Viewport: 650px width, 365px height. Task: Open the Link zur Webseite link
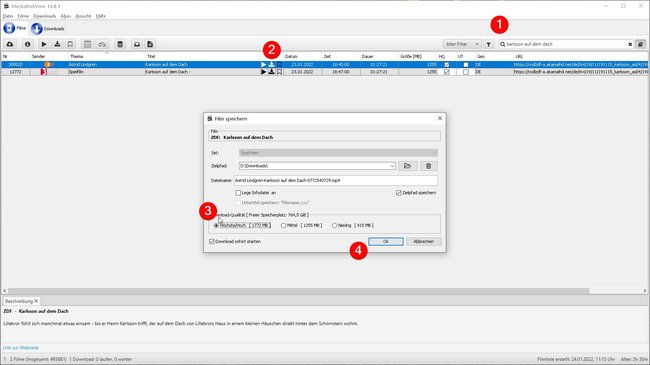click(x=21, y=348)
